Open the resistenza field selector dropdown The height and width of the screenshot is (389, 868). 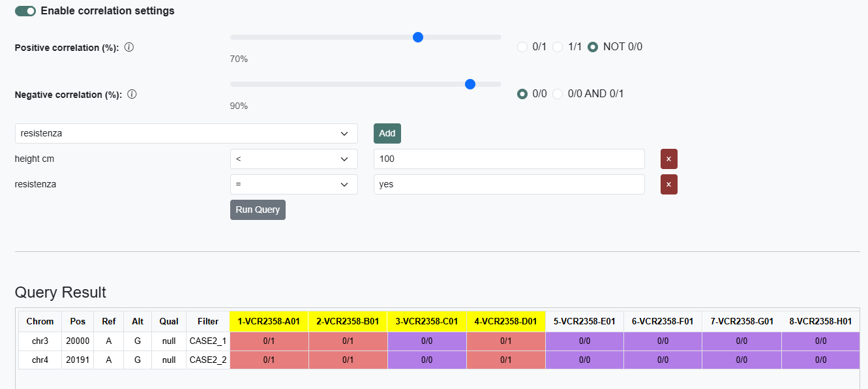[x=186, y=133]
